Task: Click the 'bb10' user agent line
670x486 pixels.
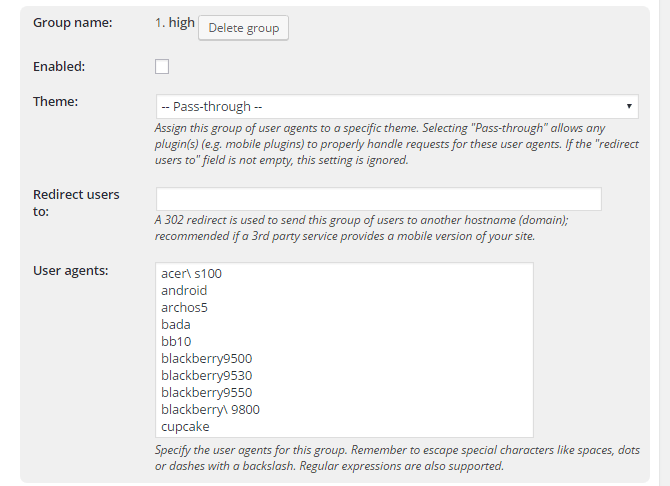Action: click(x=176, y=342)
